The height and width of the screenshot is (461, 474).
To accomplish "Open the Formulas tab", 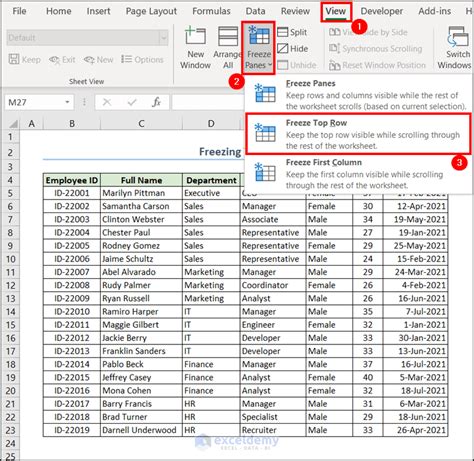I will (x=211, y=11).
